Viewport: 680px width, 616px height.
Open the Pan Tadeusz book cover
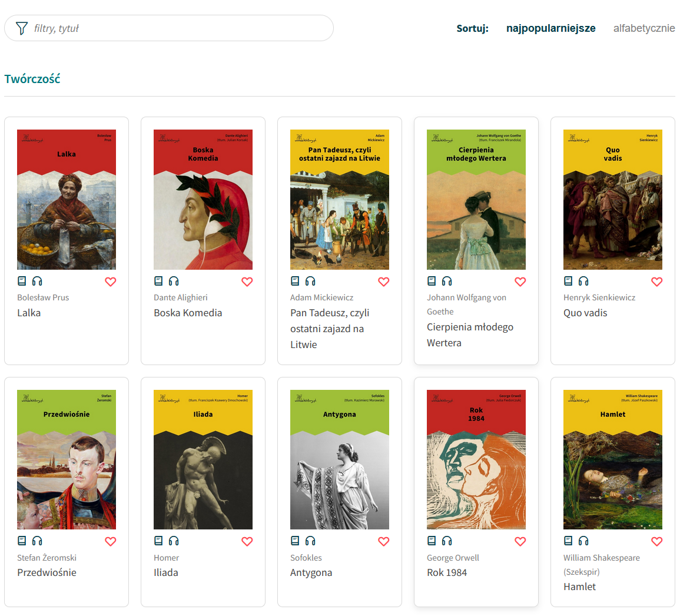(x=340, y=200)
